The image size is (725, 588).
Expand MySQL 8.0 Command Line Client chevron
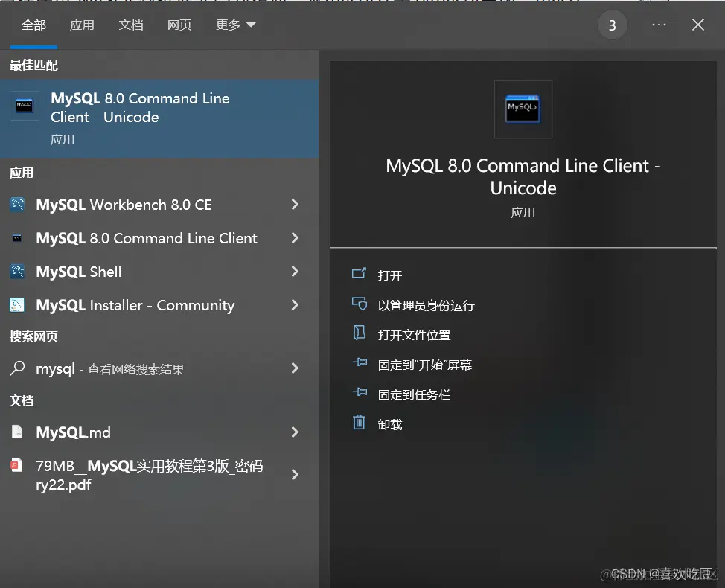click(x=295, y=238)
